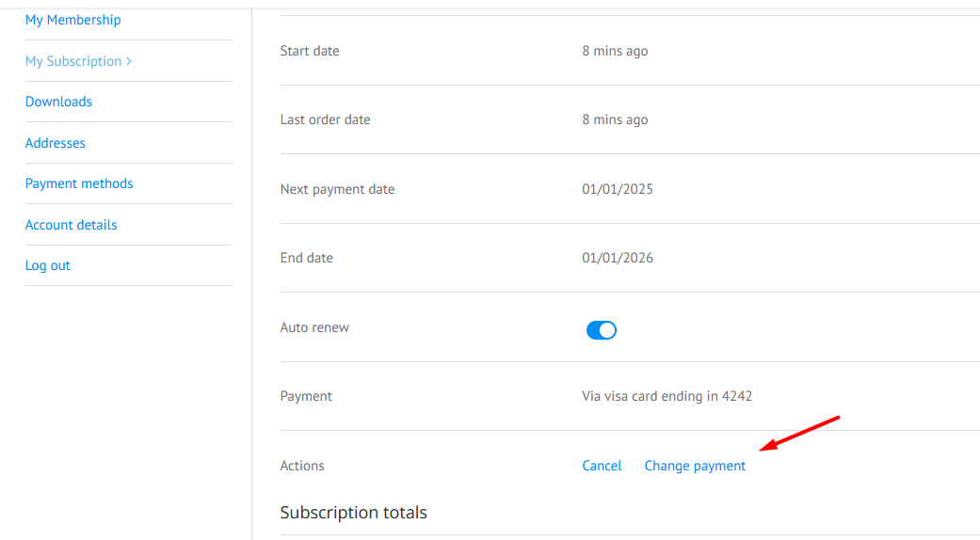Viewport: 980px width, 540px height.
Task: Click the Auto renew label
Action: click(x=314, y=327)
